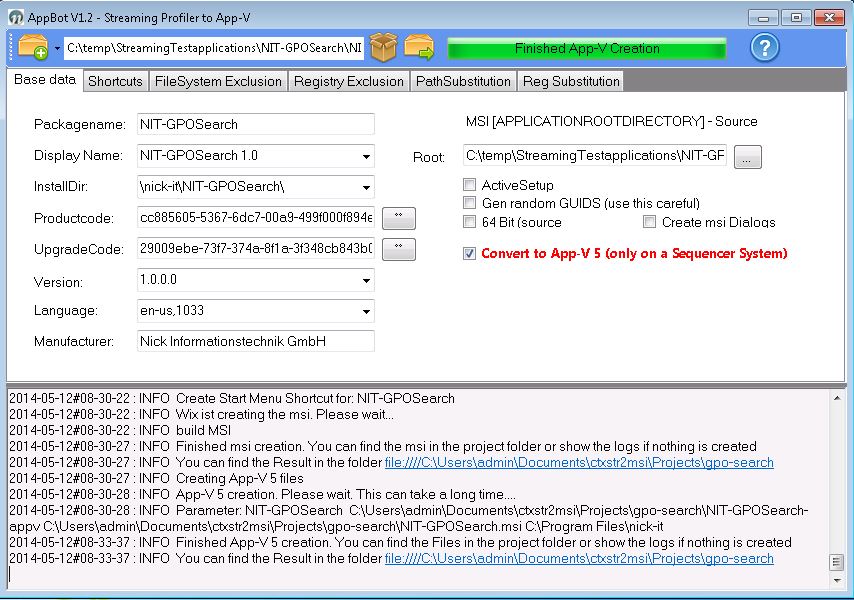Click the Root path input field

pyautogui.click(x=595, y=156)
